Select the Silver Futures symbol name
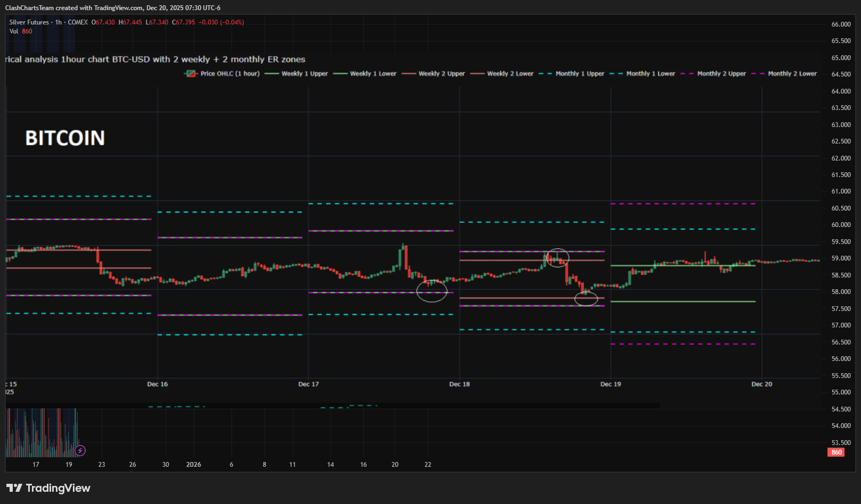This screenshot has width=861, height=504. pos(29,22)
